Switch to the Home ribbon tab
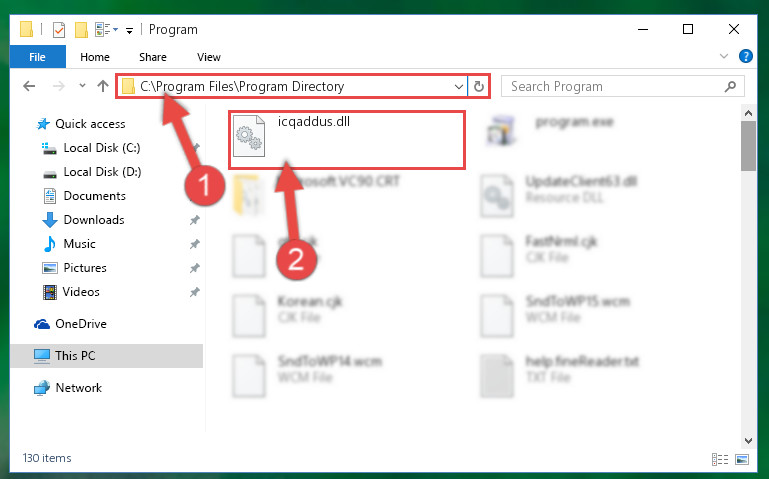The height and width of the screenshot is (479, 769). [95, 57]
